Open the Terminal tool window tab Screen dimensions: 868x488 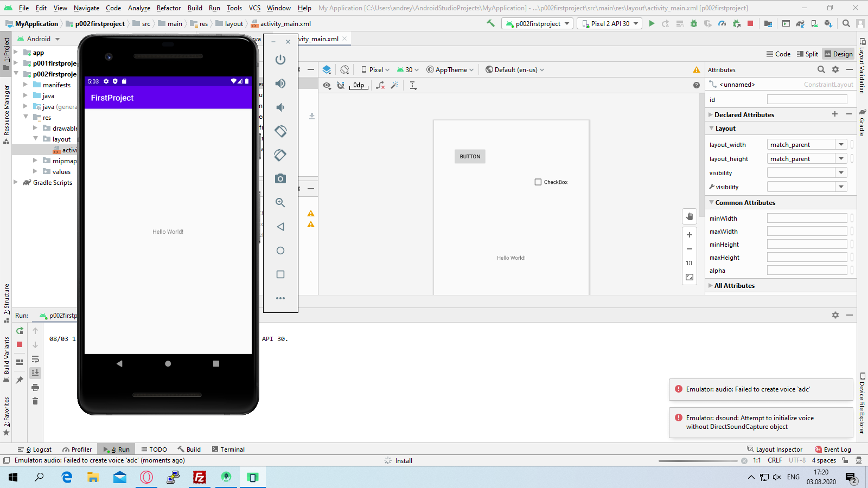(x=228, y=450)
